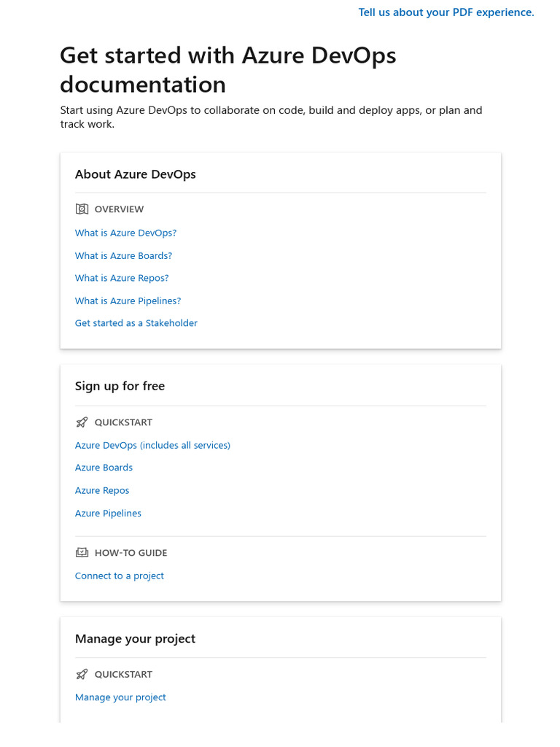Click the Manage your project card heading
This screenshot has height=747, width=560.
(x=135, y=638)
